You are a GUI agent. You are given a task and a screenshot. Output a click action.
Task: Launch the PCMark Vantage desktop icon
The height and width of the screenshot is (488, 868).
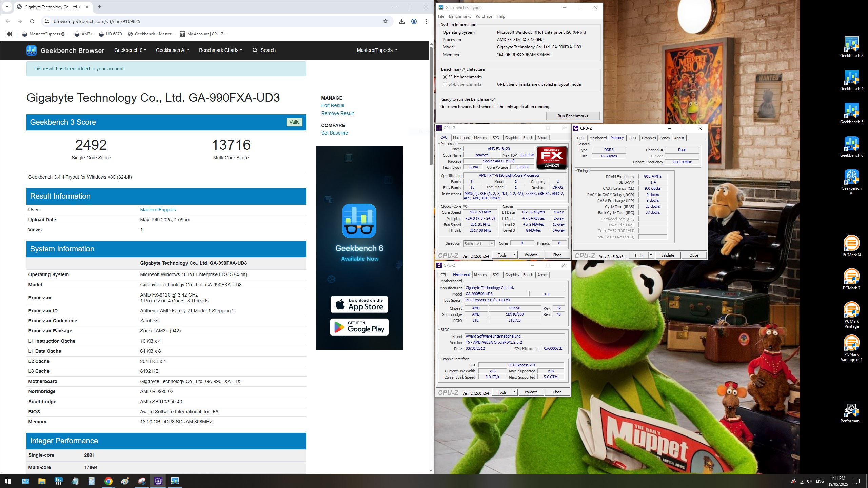(851, 315)
